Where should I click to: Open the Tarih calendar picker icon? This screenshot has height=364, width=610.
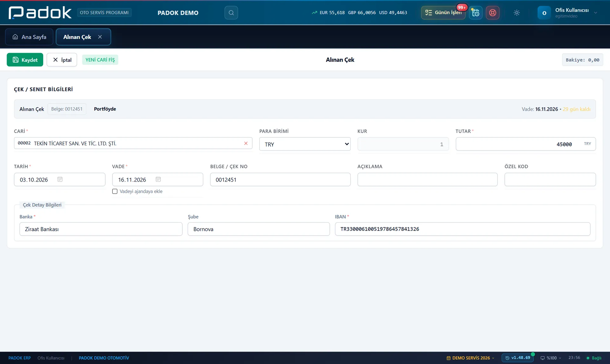tap(60, 179)
